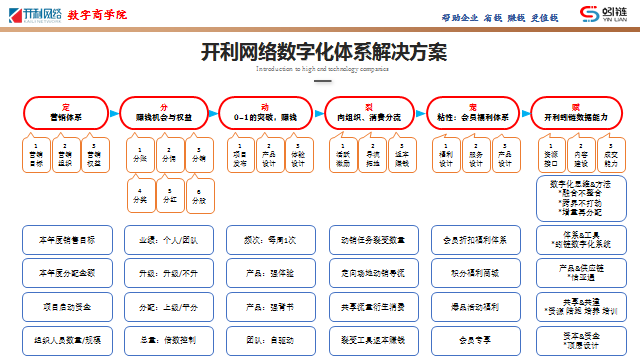The height and width of the screenshot is (360, 640).
Task: Click the callout 2 分佣
Action: click(170, 154)
